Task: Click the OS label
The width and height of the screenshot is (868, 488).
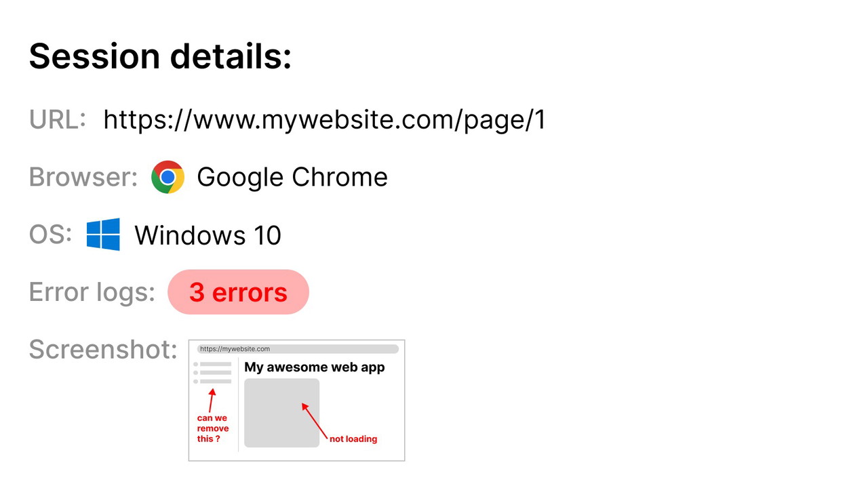Action: (50, 235)
